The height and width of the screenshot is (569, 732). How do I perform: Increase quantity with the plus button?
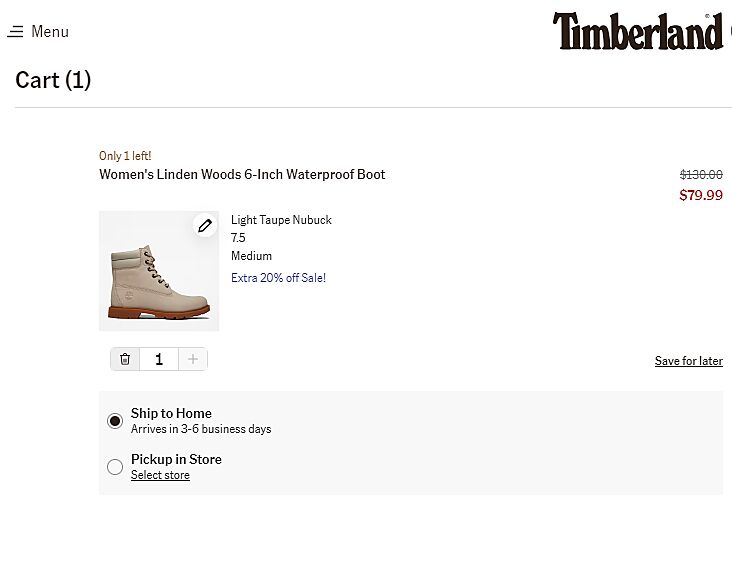coord(193,359)
